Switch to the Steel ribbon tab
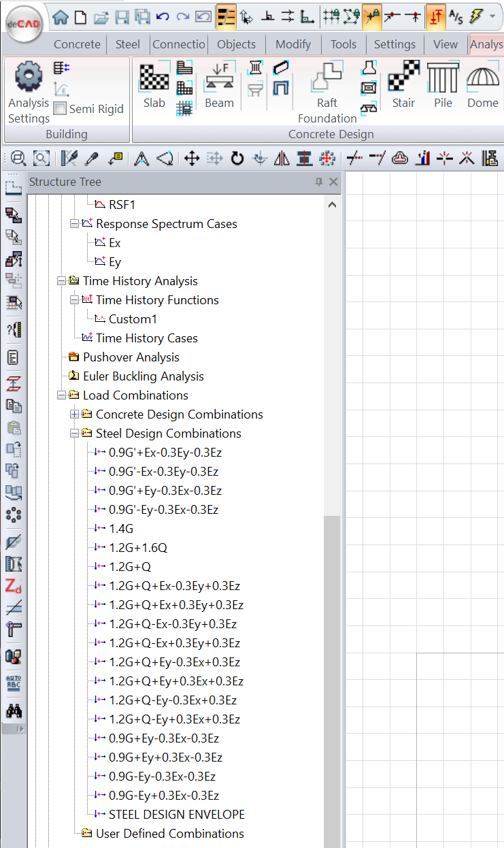 click(x=127, y=44)
